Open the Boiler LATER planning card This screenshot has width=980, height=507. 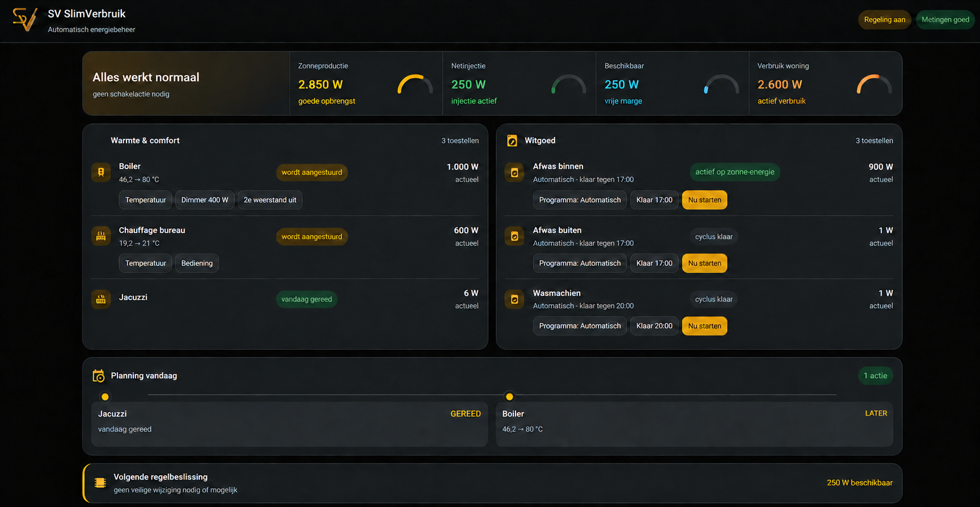click(x=694, y=424)
